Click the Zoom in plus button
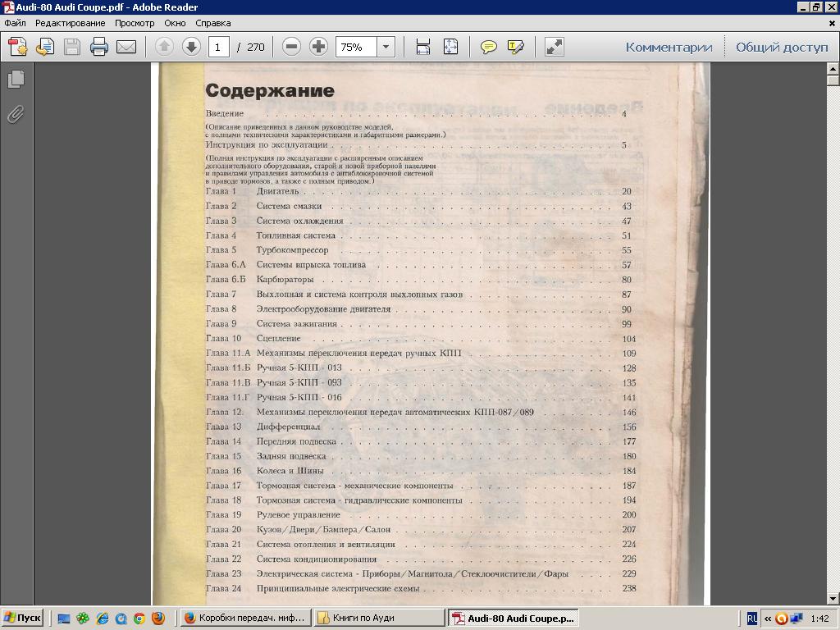 pos(318,47)
